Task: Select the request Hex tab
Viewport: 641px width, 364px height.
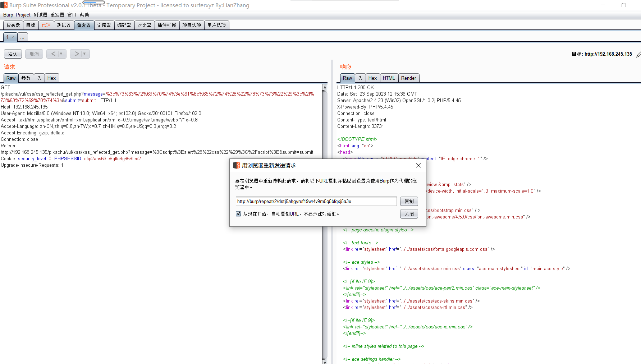Action: (x=52, y=78)
